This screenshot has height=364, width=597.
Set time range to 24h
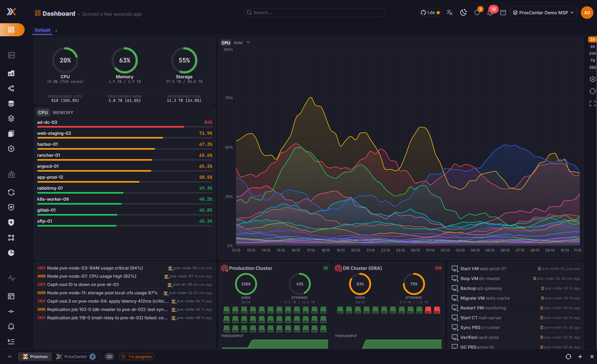pos(592,53)
